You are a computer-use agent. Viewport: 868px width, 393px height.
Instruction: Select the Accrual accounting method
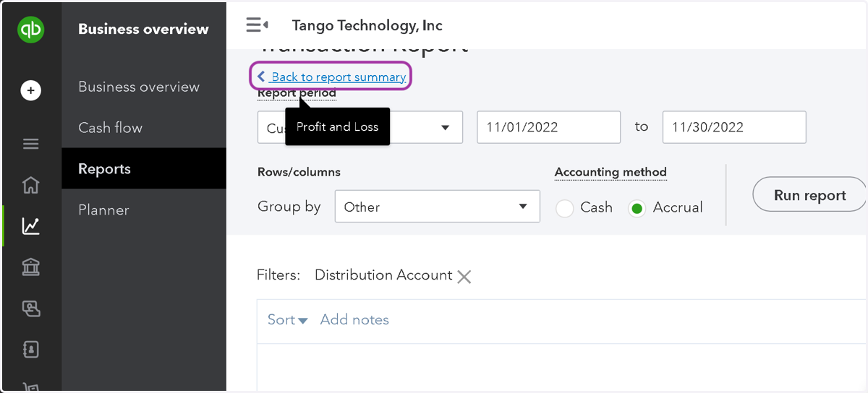tap(637, 208)
